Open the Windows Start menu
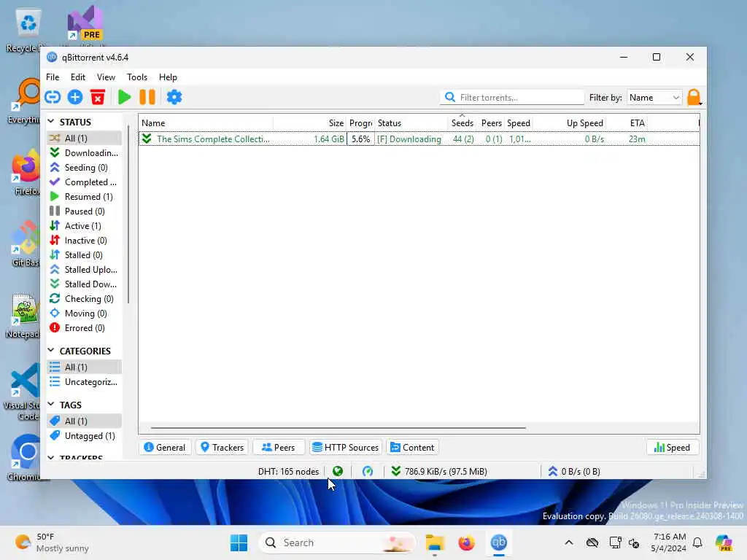Screen dimensions: 747x560 (x=239, y=542)
